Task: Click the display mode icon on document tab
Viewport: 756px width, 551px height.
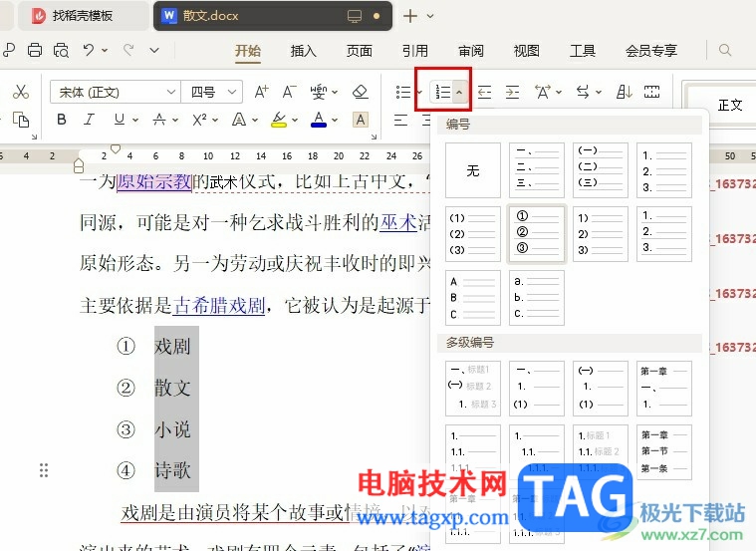Action: tap(355, 16)
